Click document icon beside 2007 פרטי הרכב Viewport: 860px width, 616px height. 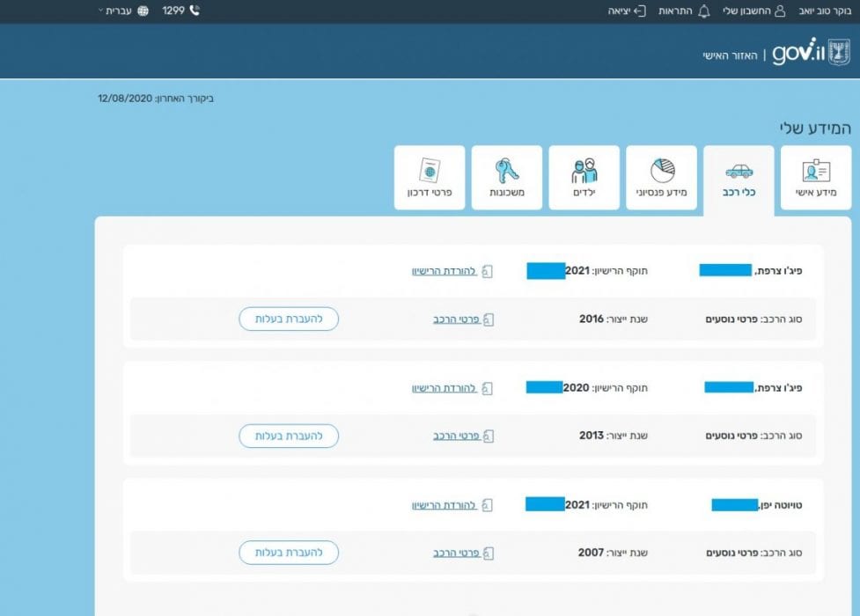[x=489, y=553]
